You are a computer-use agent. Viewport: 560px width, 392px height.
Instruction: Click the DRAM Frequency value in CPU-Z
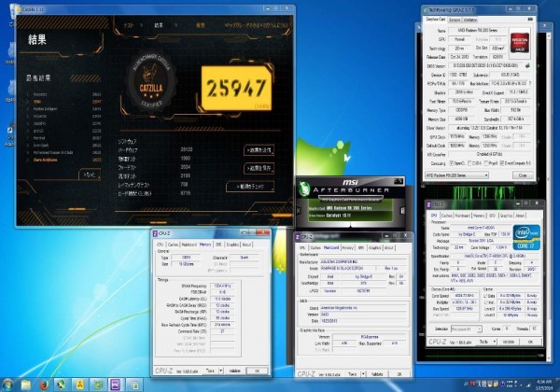(x=222, y=286)
